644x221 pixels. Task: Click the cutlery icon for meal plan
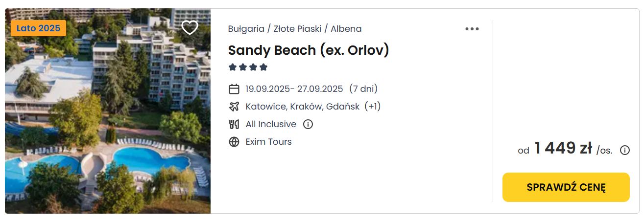click(234, 124)
